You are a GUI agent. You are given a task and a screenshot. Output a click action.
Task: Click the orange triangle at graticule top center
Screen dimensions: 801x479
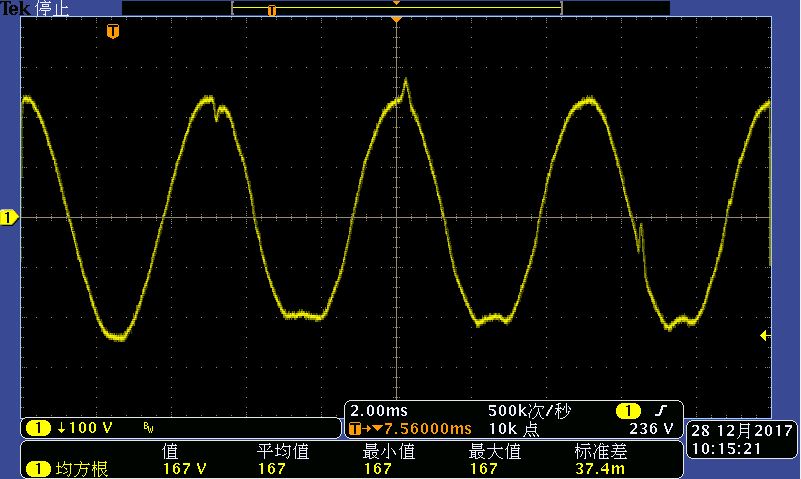pos(397,20)
